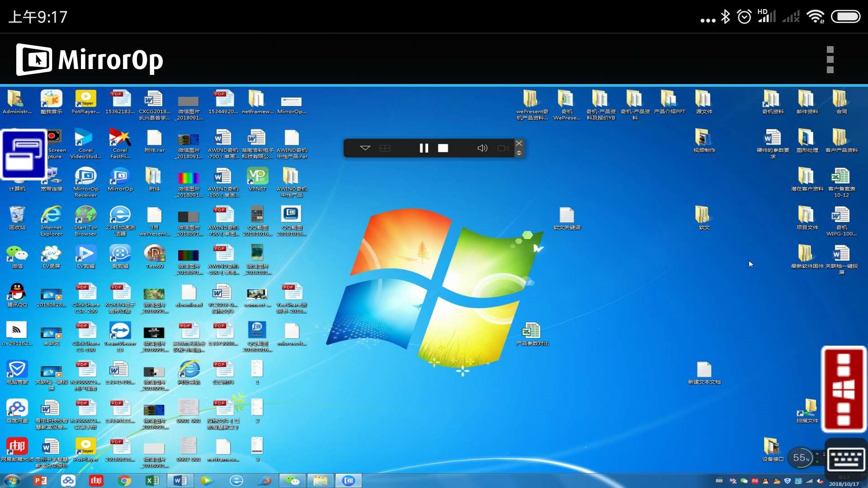
Task: Show the on-screen keyboard overlay
Action: tap(846, 460)
